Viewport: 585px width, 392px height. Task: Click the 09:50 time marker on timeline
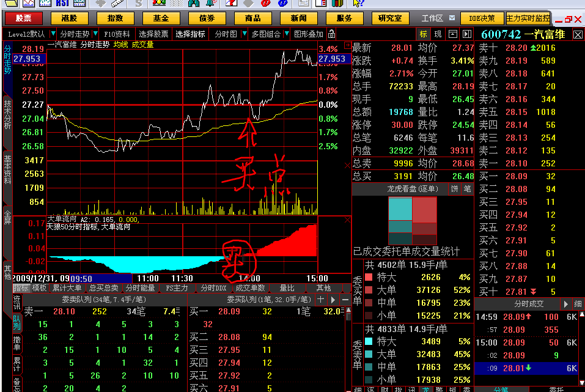tap(81, 278)
